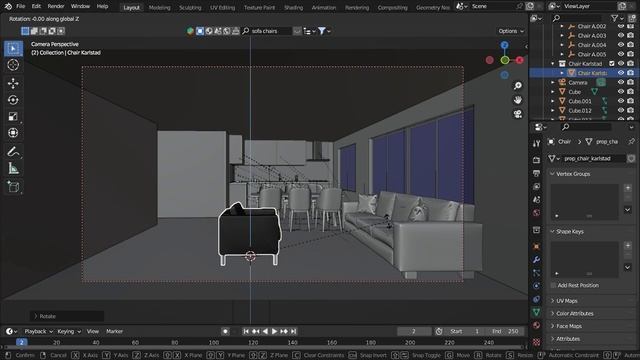Hide the Camera object in outliner
The image size is (640, 360).
[621, 82]
